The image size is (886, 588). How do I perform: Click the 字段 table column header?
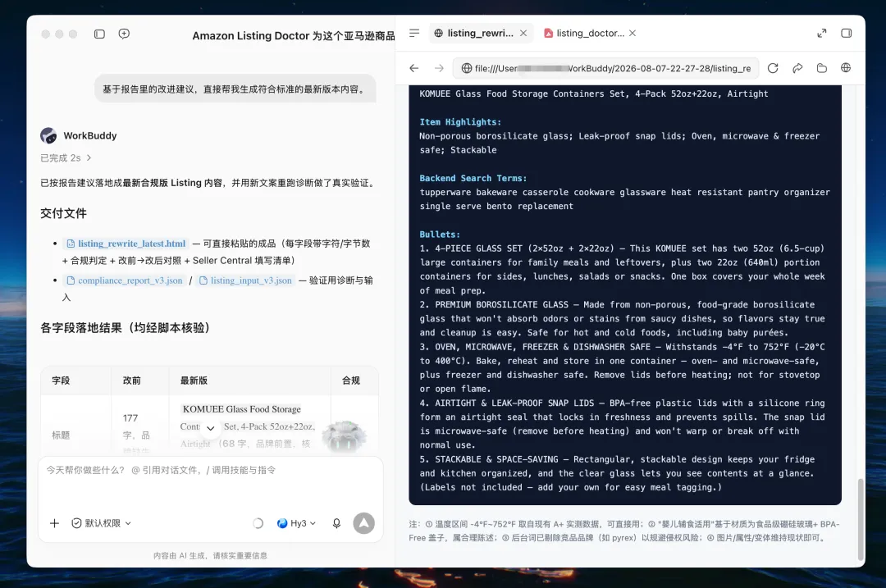[x=61, y=381]
